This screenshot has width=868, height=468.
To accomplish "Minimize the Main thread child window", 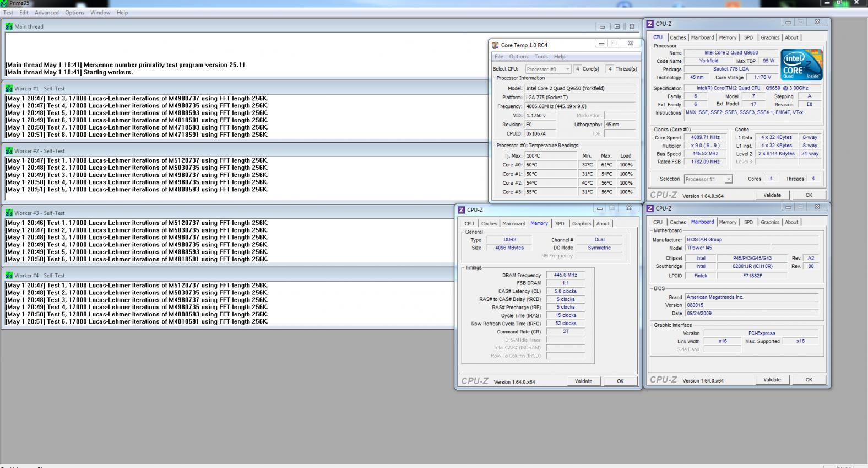I will (602, 26).
